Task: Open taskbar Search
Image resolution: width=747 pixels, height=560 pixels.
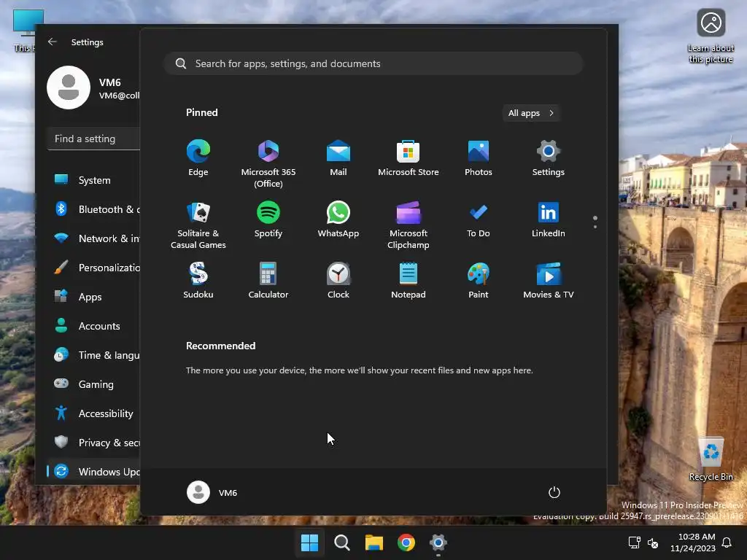Action: [x=341, y=542]
